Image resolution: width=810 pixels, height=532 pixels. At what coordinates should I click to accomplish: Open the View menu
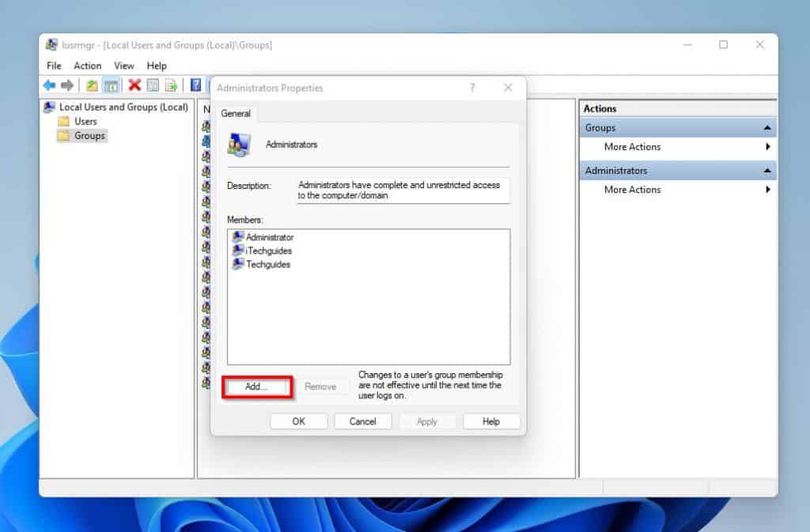click(124, 66)
